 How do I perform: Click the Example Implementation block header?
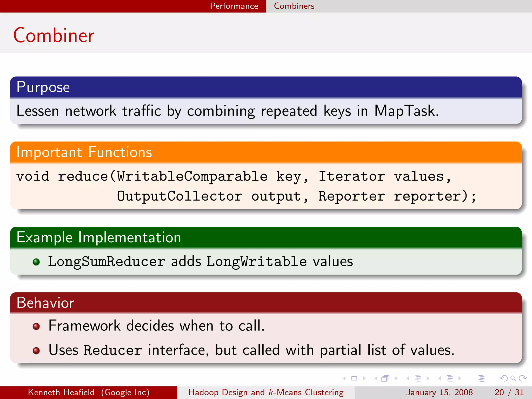266,237
